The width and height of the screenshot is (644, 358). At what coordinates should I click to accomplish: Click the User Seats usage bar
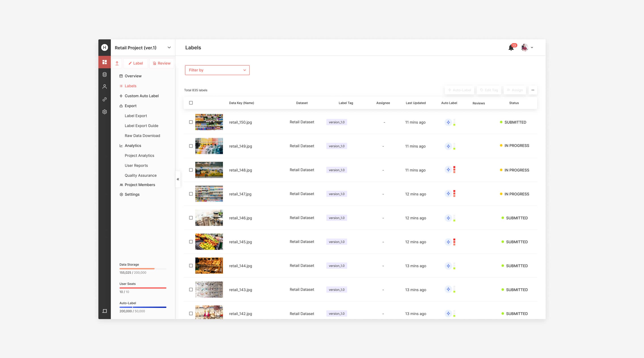(x=143, y=288)
